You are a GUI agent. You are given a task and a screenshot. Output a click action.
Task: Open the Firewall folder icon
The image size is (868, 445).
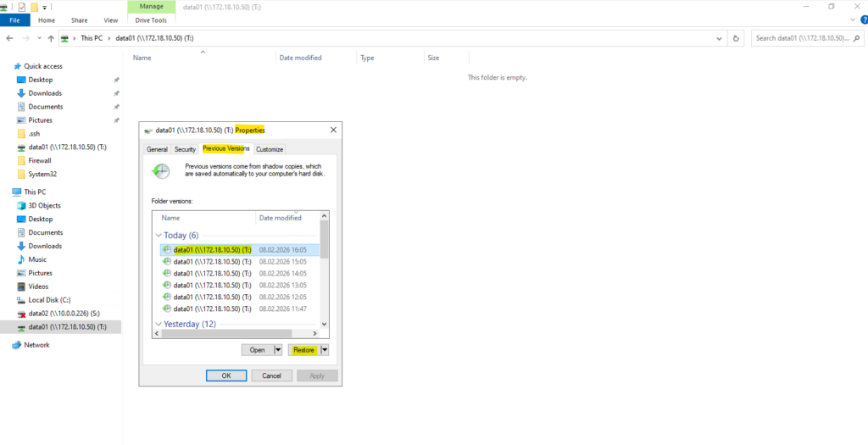(21, 160)
